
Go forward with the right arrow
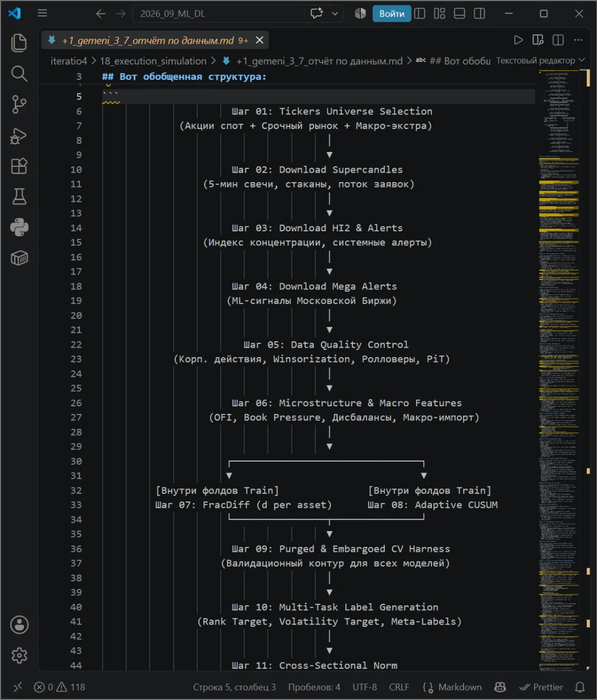pyautogui.click(x=121, y=14)
